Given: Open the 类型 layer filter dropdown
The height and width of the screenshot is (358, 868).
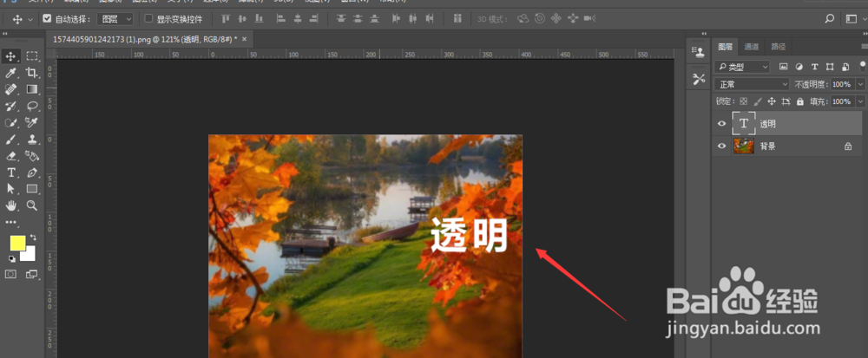Looking at the screenshot, I should click(x=742, y=67).
